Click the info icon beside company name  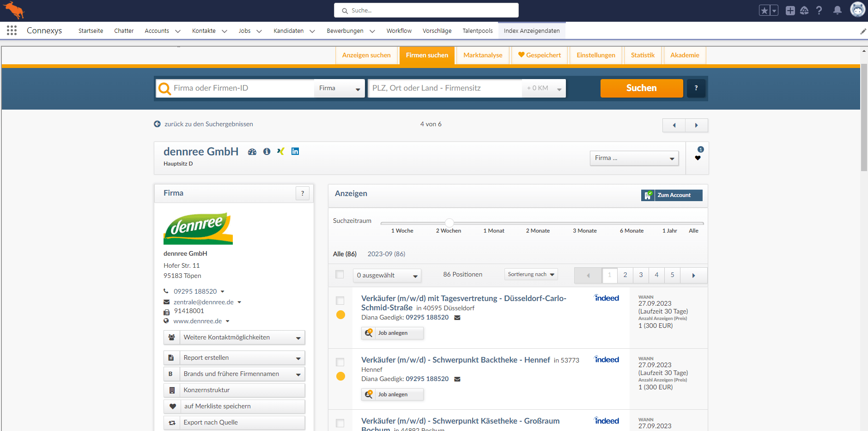pos(267,151)
